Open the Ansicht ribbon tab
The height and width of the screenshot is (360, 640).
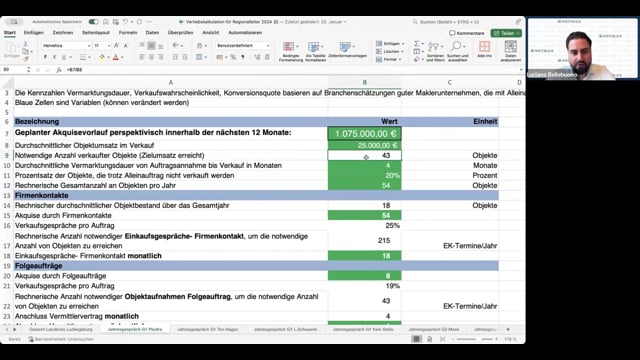click(x=211, y=33)
